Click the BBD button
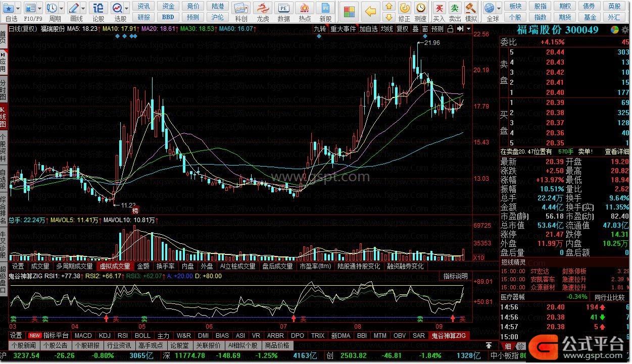 [168, 17]
